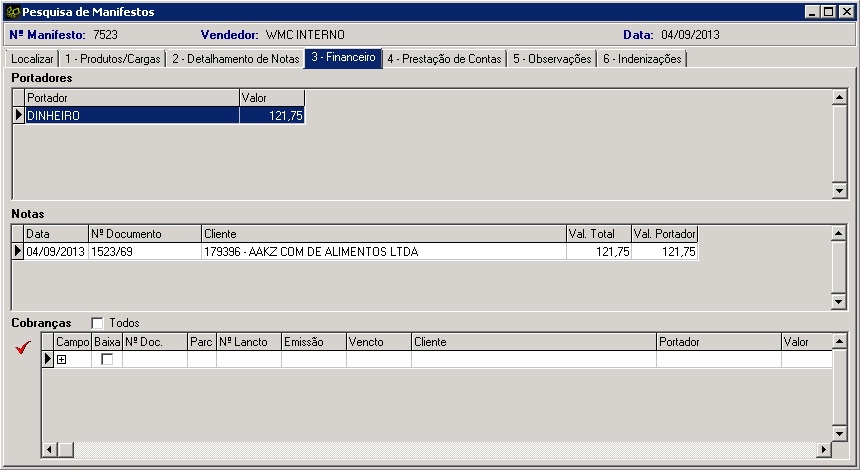Open the Localizar tab
860x470 pixels.
coord(32,59)
